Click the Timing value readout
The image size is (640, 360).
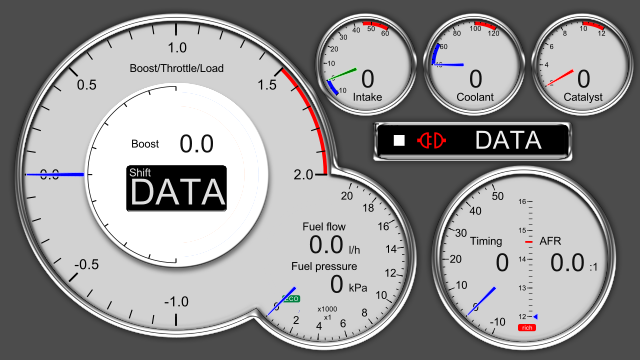(x=502, y=262)
